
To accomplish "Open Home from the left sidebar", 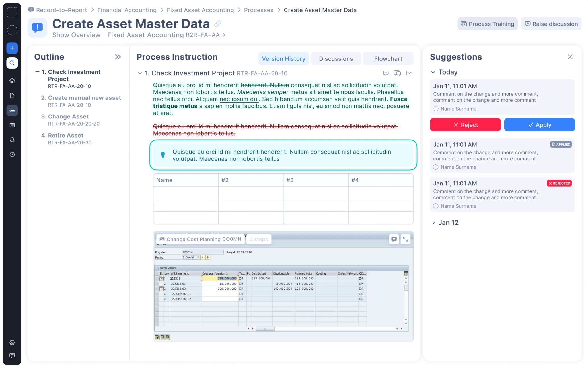I will tap(12, 81).
